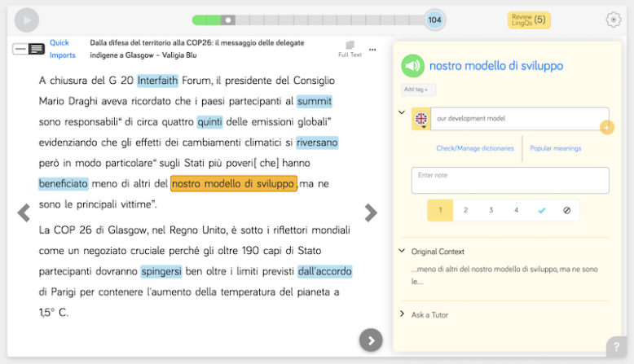
Task: Play pronunciation with green speaker icon
Action: (x=413, y=66)
